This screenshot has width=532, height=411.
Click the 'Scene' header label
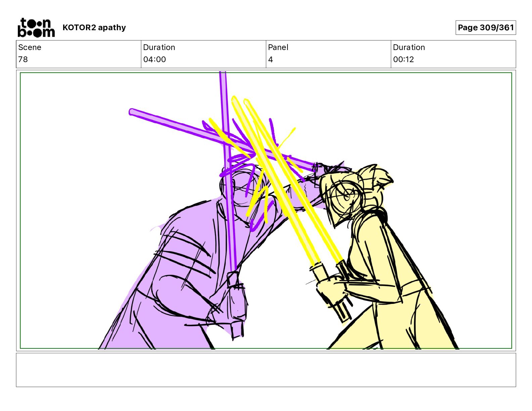click(x=30, y=47)
